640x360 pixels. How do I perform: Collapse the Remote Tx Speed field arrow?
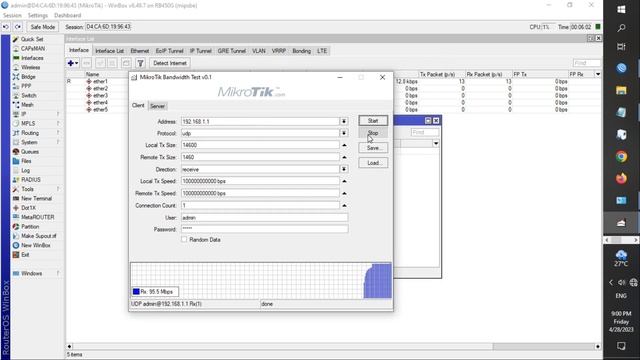(x=344, y=193)
